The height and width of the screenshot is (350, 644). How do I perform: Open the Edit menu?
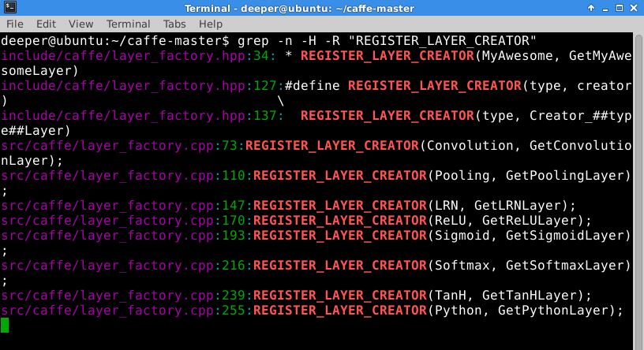46,24
